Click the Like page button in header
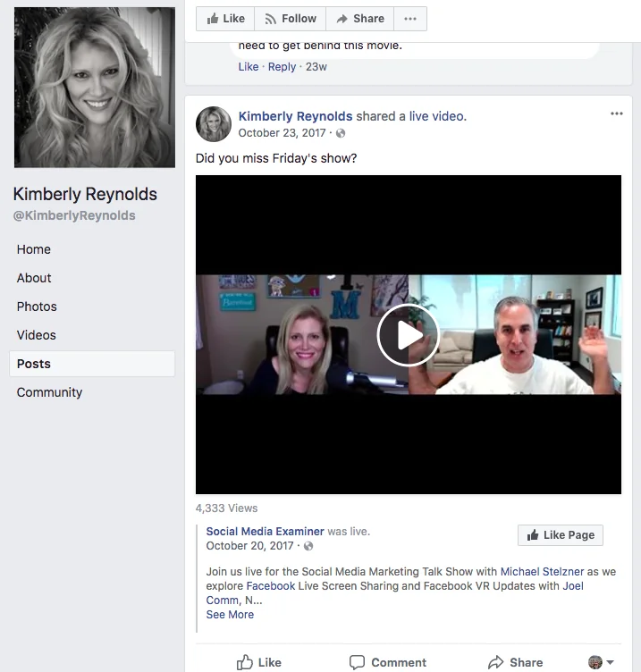The height and width of the screenshot is (672, 641). (x=225, y=19)
